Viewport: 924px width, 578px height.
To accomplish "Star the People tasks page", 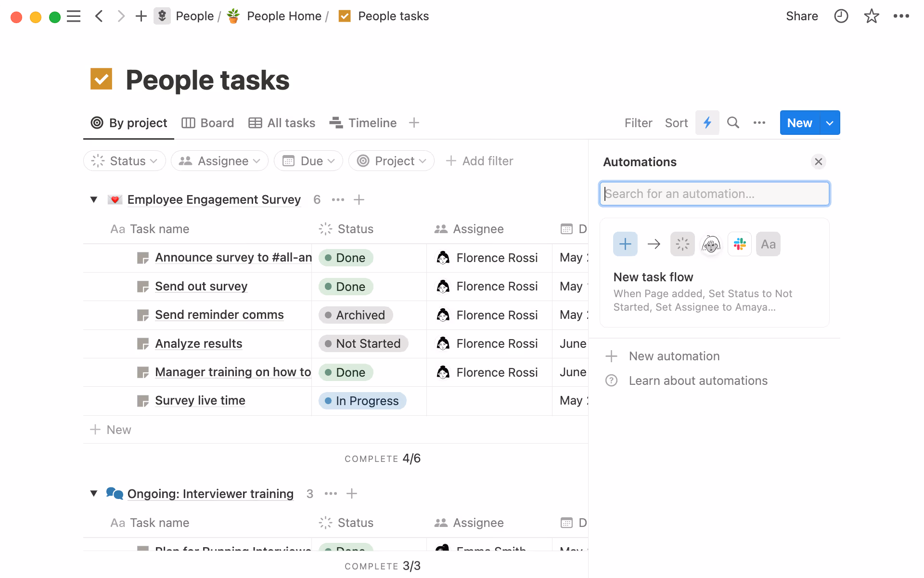I will tap(872, 16).
